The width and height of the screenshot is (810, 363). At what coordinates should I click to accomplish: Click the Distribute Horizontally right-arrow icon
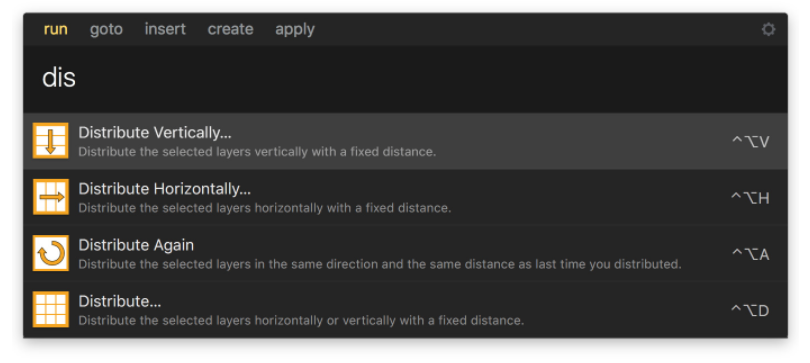click(x=51, y=197)
